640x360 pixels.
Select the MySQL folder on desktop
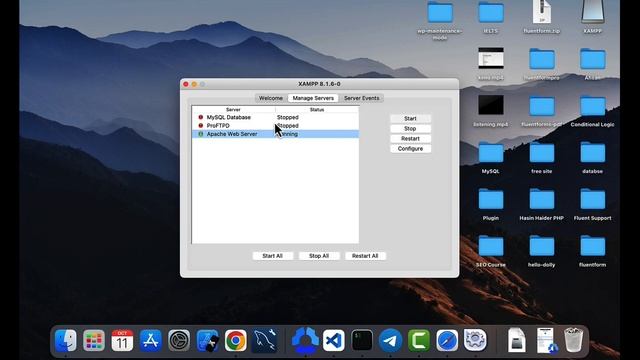pos(491,153)
